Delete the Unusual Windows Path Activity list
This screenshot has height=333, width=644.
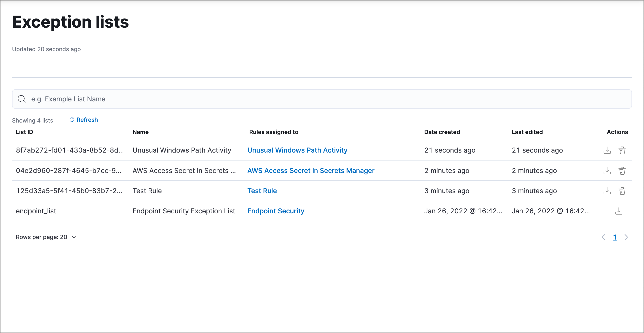(x=623, y=150)
